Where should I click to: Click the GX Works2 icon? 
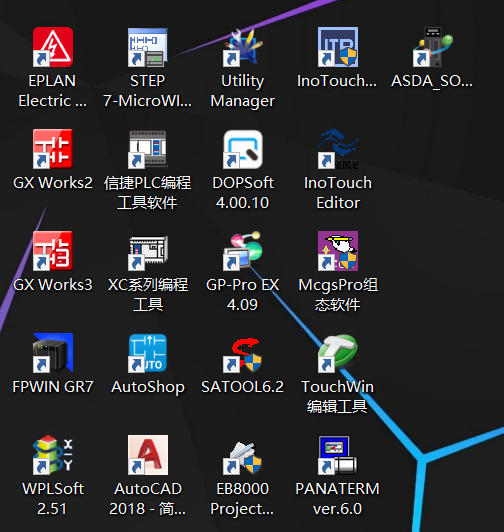53,149
